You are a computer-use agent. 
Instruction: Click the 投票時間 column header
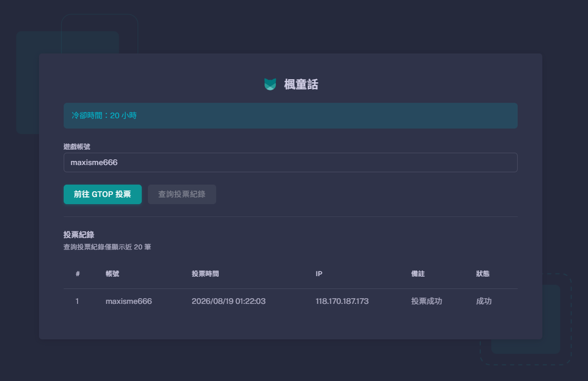tap(205, 274)
